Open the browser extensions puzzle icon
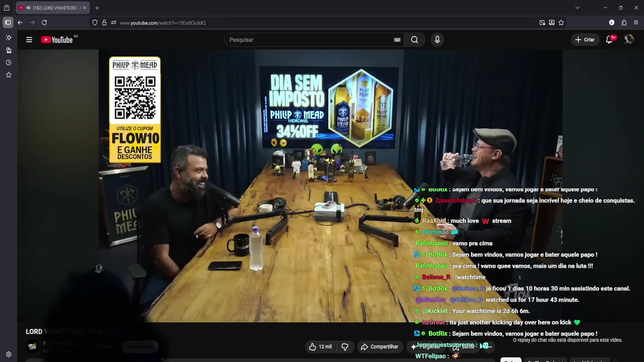 [624, 23]
